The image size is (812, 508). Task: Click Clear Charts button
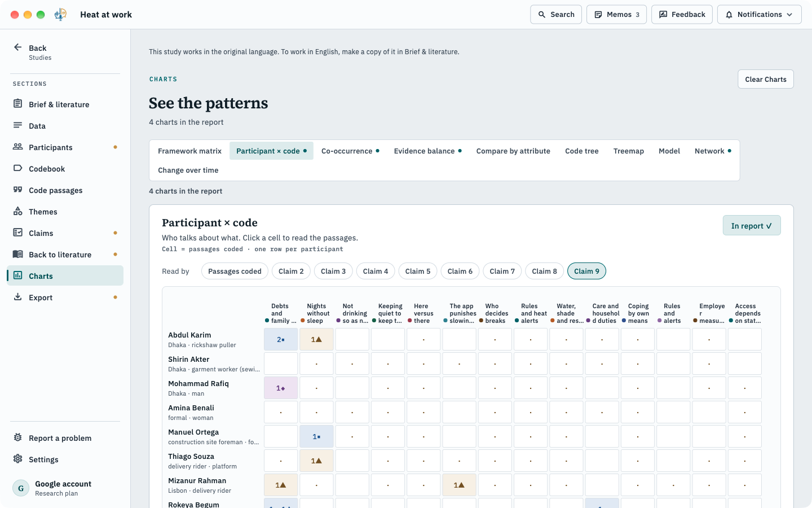click(x=766, y=80)
